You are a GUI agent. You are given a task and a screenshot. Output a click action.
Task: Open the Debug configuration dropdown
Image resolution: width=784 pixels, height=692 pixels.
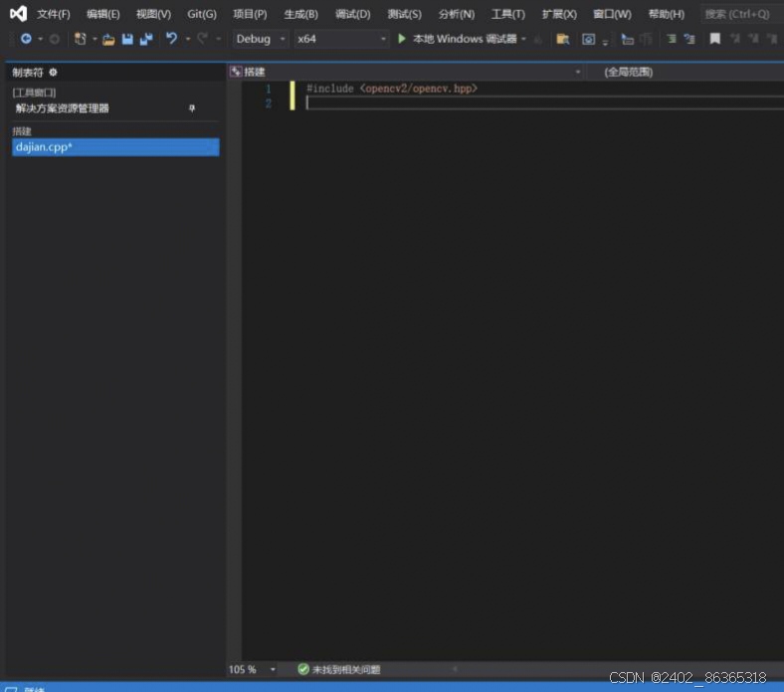(261, 39)
